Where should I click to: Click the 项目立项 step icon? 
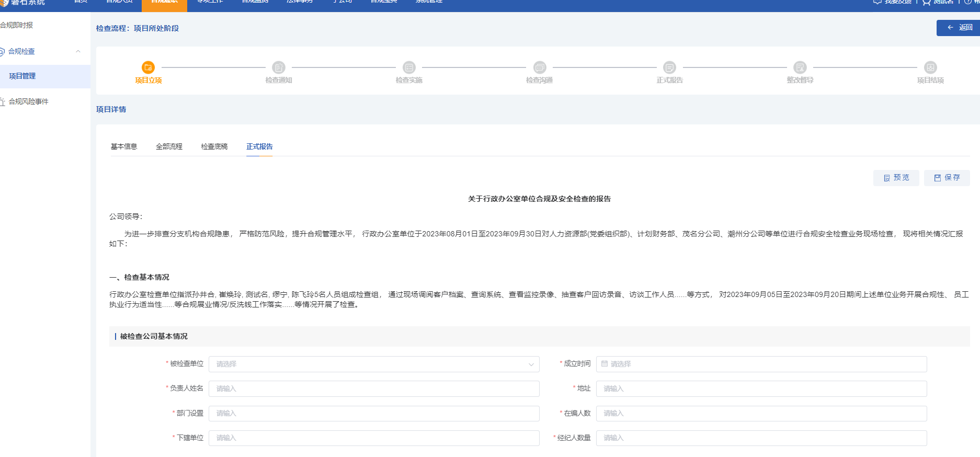pyautogui.click(x=148, y=67)
